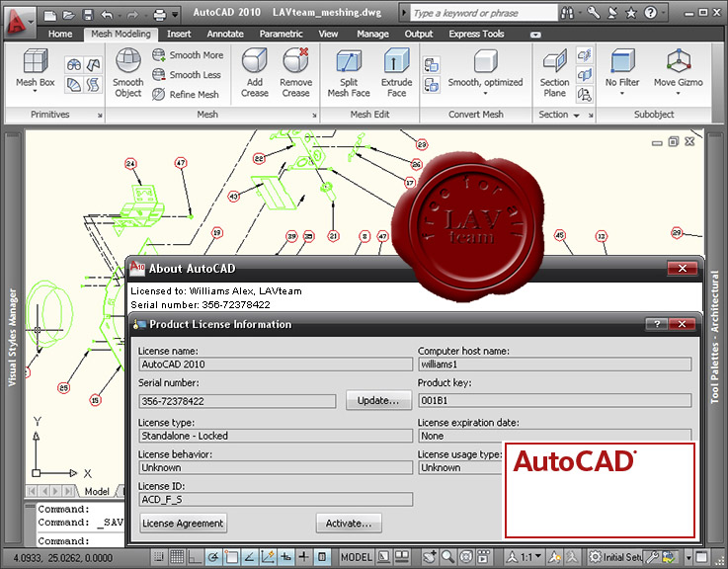Undo the last action in quick access toolbar
Screen dimensions: 728x569
click(107, 16)
